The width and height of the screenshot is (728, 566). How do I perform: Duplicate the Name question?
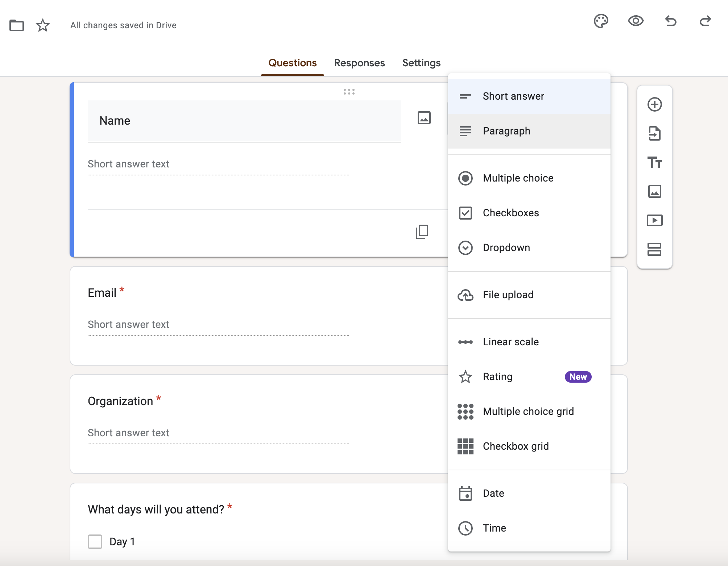pyautogui.click(x=422, y=232)
